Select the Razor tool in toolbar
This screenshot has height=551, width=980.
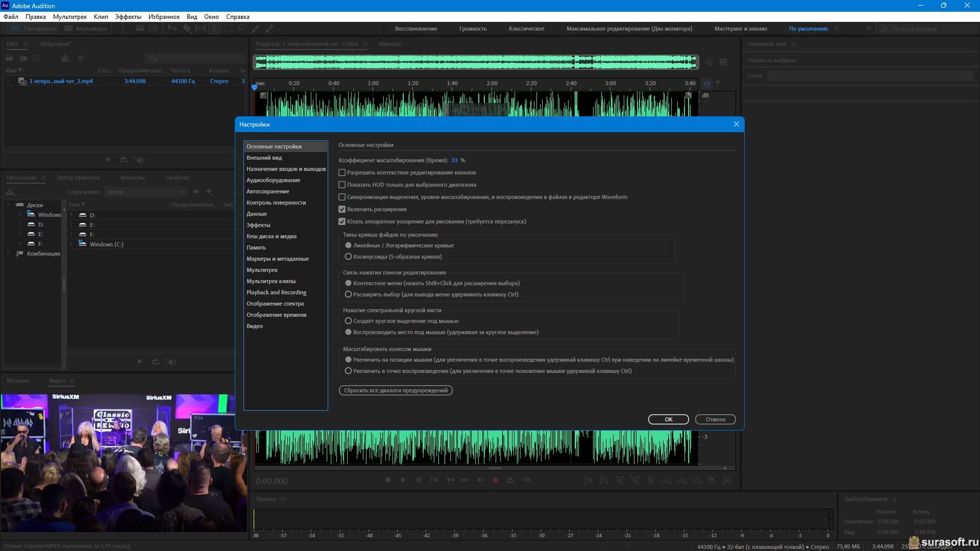[186, 28]
